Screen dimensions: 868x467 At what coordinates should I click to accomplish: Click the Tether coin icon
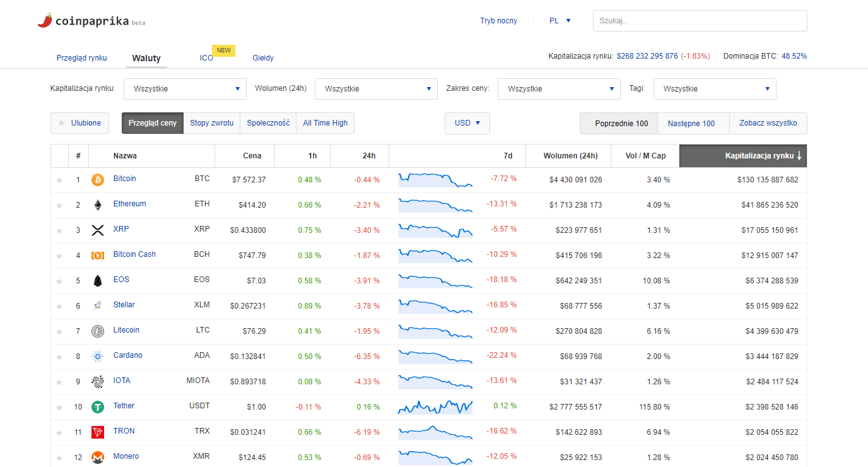[98, 407]
